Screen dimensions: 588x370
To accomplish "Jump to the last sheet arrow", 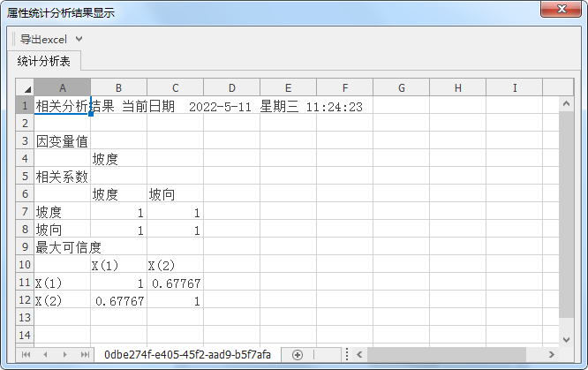I will tap(85, 354).
